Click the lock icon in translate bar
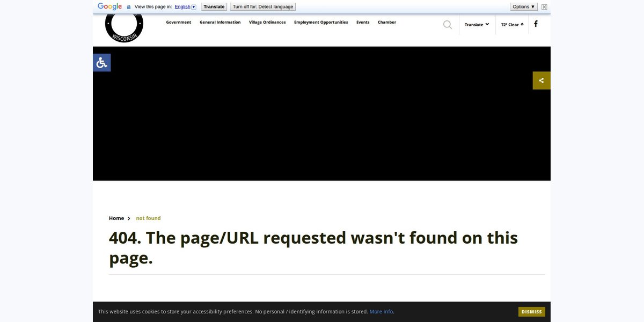644x322 pixels. tap(128, 7)
